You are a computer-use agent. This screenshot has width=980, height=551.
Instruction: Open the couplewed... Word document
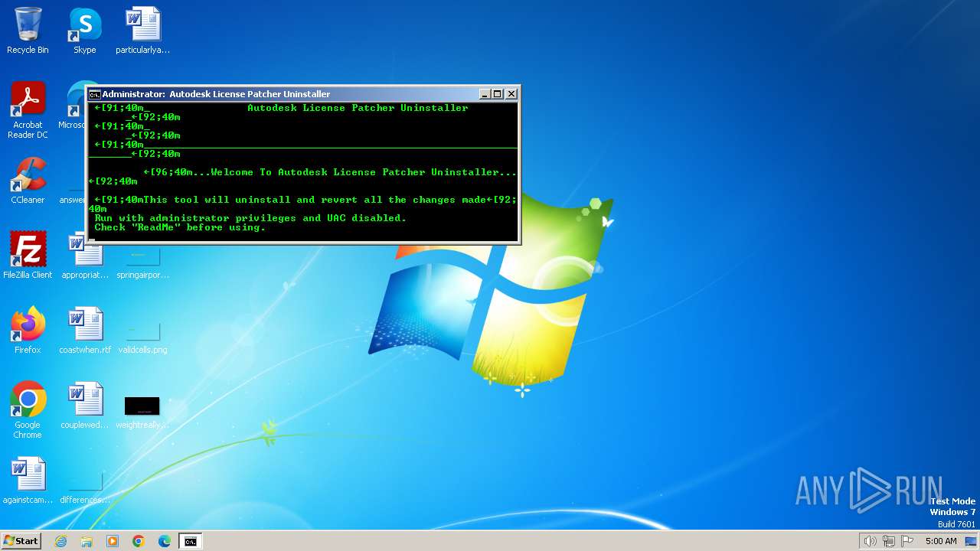tap(85, 406)
